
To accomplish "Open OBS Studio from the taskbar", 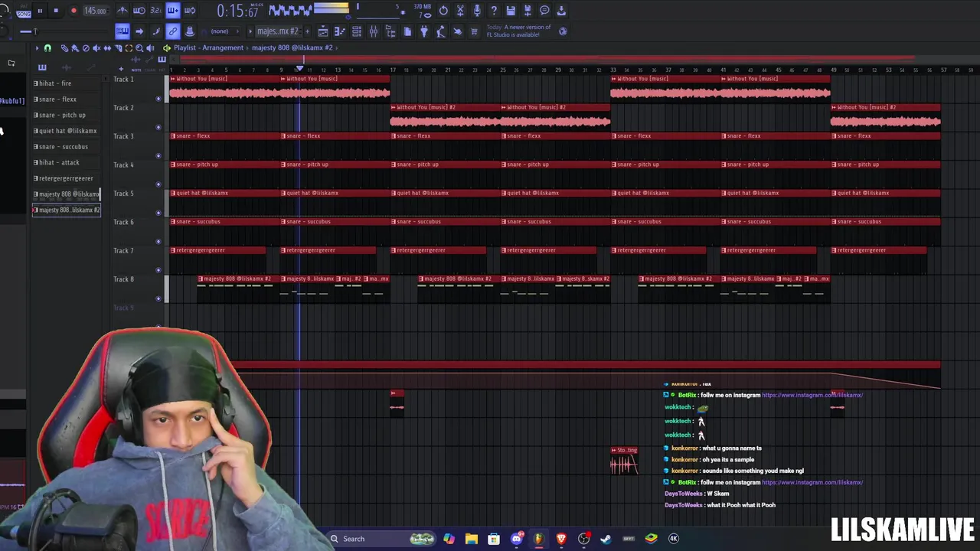I will pyautogui.click(x=583, y=539).
